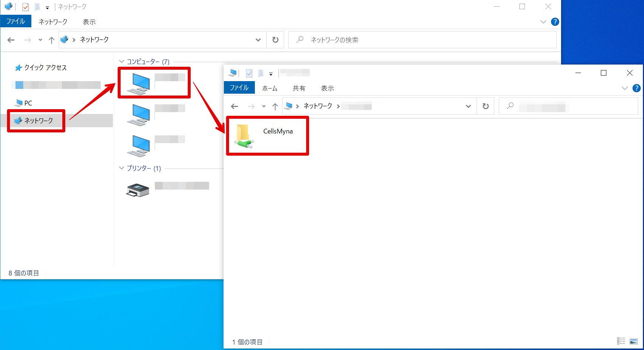The height and width of the screenshot is (350, 644).
Task: Open Customize Quick Access Toolbar dropdown in the Network window
Action: tap(47, 7)
